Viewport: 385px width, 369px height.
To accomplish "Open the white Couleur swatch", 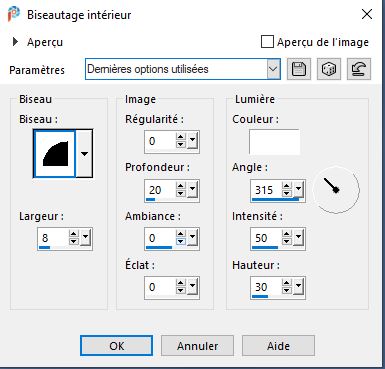I will [x=274, y=142].
